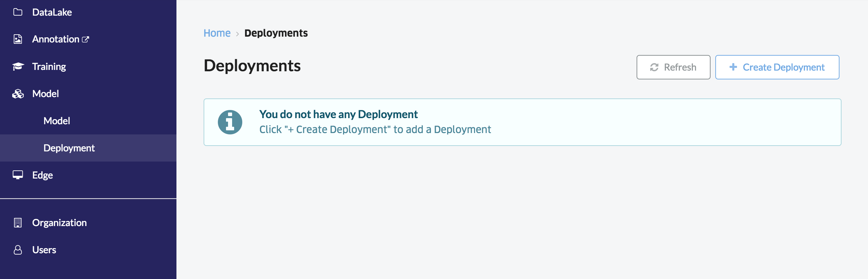Select the Model submenu item
868x279 pixels.
point(88,121)
